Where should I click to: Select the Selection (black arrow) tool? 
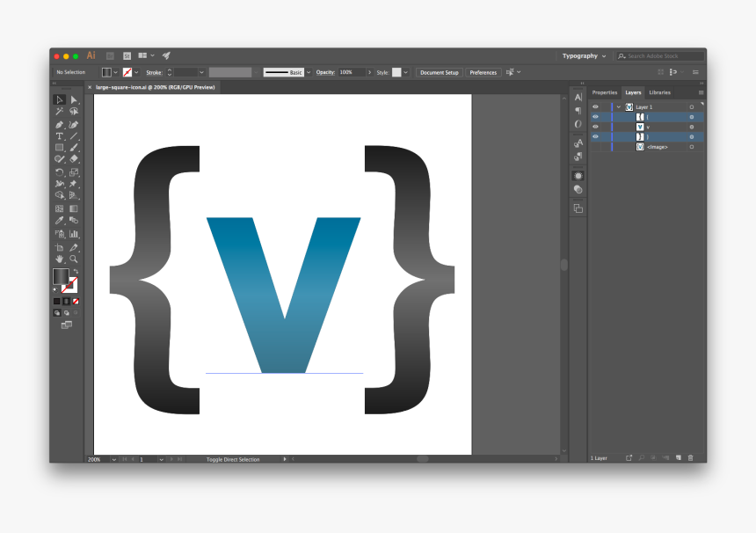click(x=59, y=100)
